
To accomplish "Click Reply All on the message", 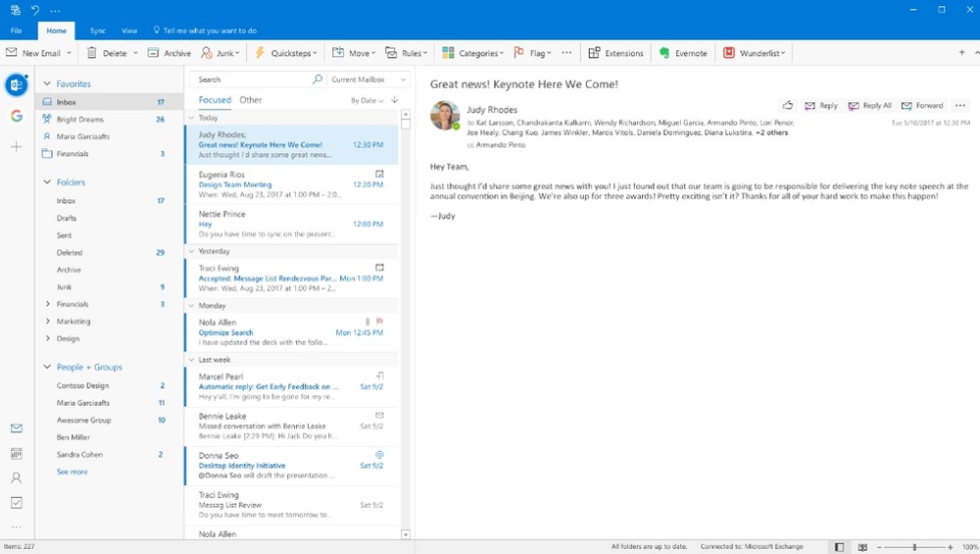I will point(870,106).
